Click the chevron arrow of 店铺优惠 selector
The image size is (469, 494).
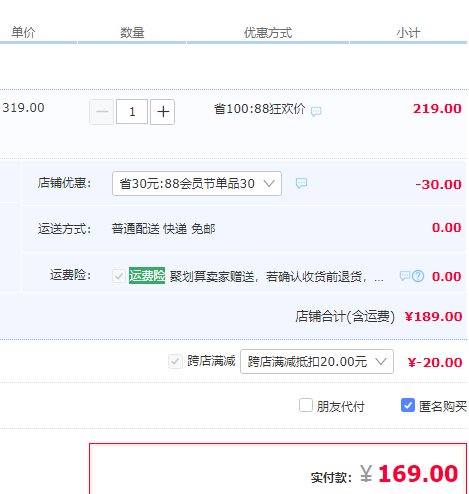tap(269, 183)
